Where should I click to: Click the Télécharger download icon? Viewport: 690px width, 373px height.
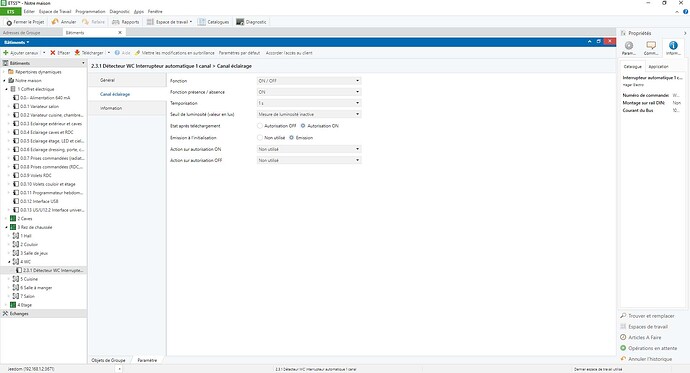click(77, 53)
